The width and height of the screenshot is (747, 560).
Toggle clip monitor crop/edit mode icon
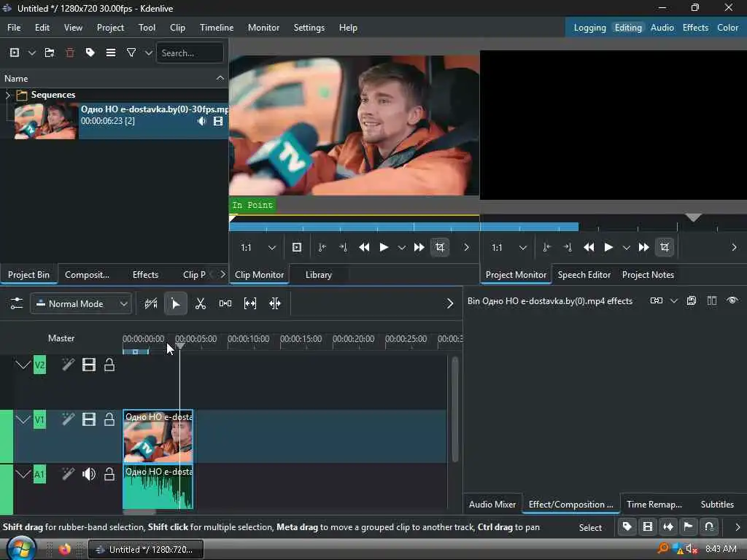440,248
